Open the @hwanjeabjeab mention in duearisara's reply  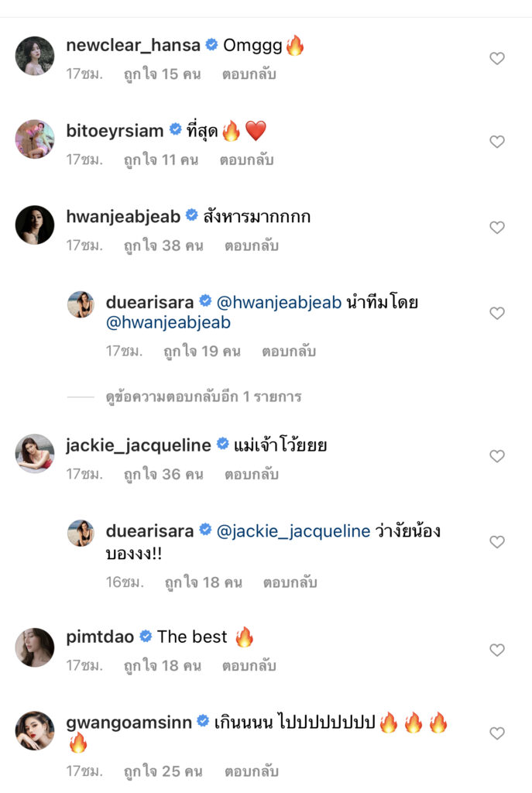click(280, 303)
